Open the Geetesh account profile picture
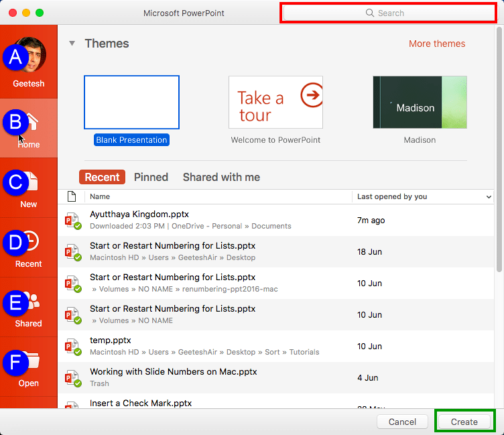The height and width of the screenshot is (435, 504). click(x=30, y=56)
